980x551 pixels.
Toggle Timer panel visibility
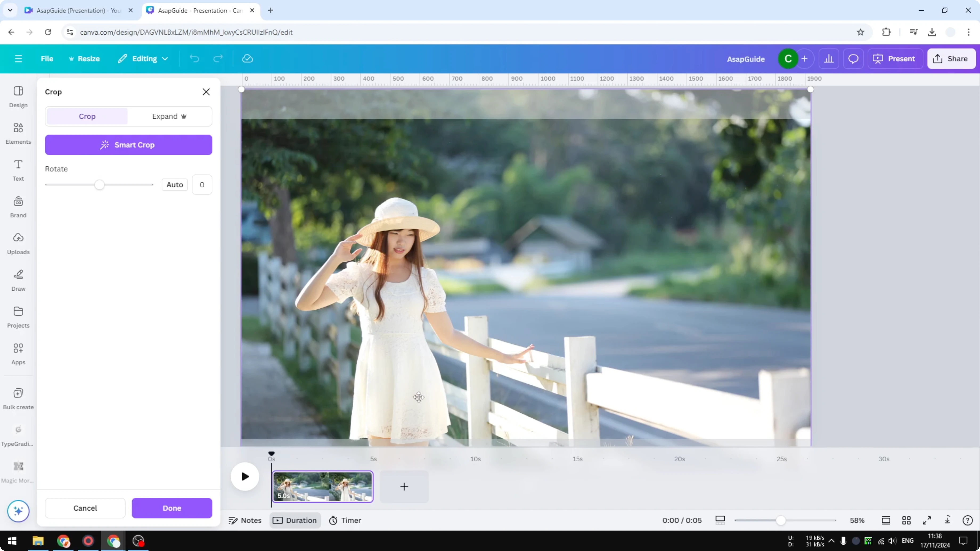click(345, 520)
